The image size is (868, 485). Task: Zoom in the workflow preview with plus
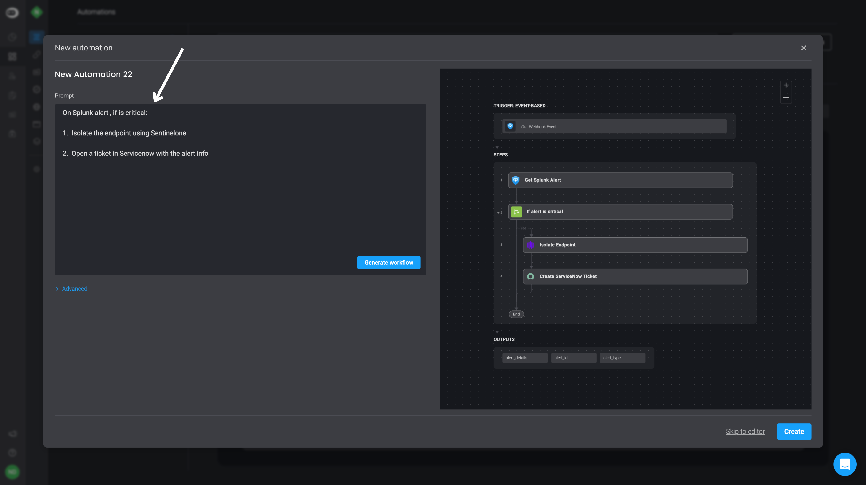tap(786, 85)
